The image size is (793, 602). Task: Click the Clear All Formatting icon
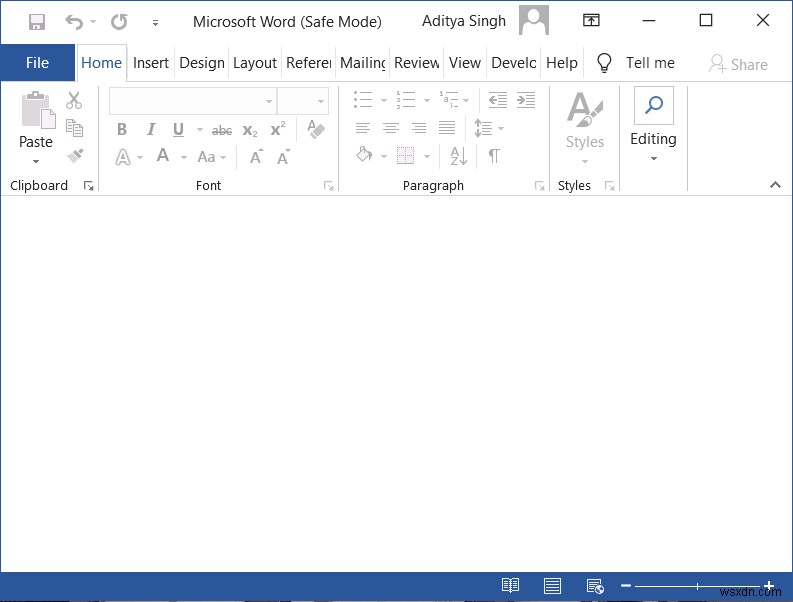316,129
